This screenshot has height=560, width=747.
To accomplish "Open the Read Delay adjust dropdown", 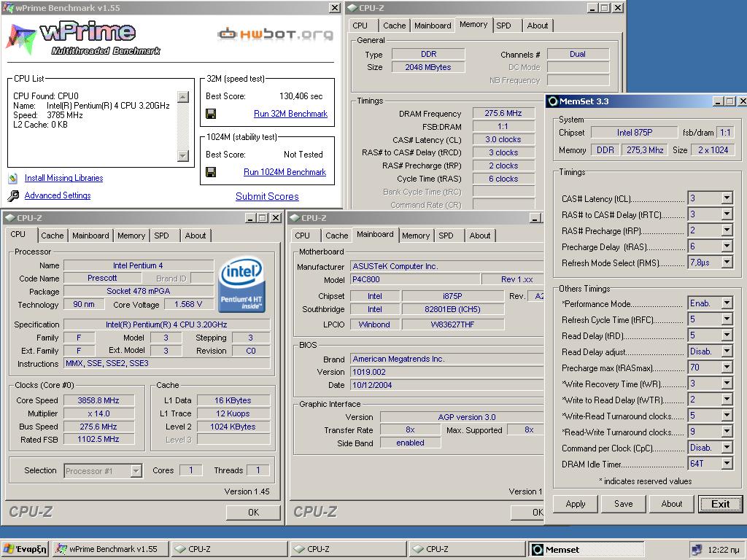I will (x=727, y=352).
